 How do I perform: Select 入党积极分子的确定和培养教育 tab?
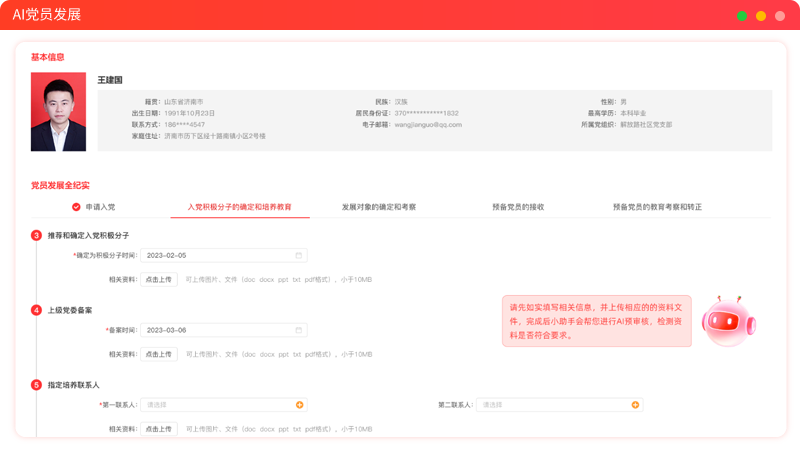(239, 207)
